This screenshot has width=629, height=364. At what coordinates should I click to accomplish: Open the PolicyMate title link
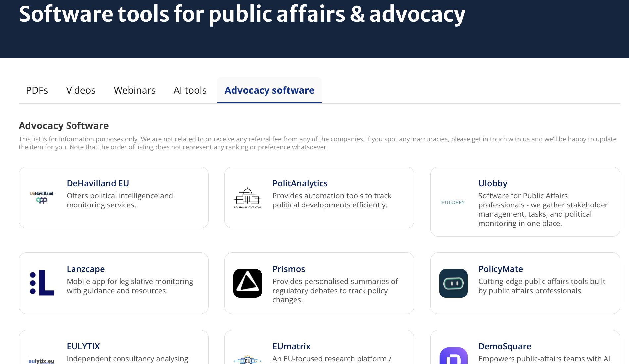[501, 269]
